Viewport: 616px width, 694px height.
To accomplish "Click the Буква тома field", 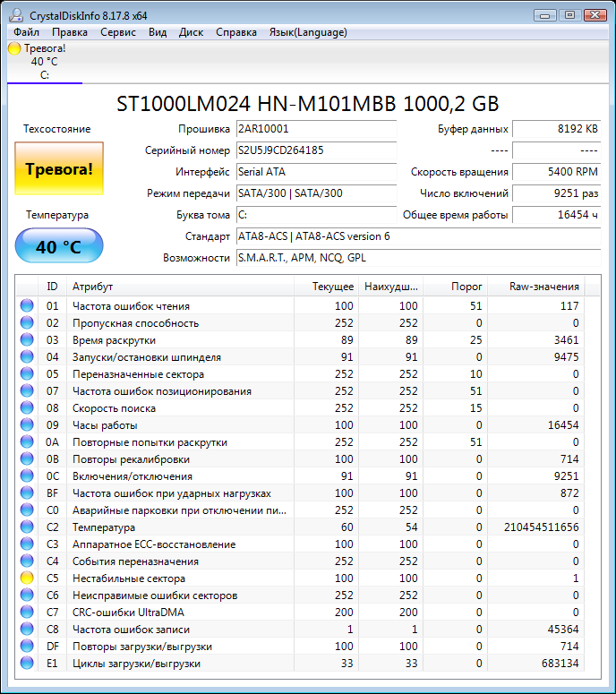I will coord(316,215).
